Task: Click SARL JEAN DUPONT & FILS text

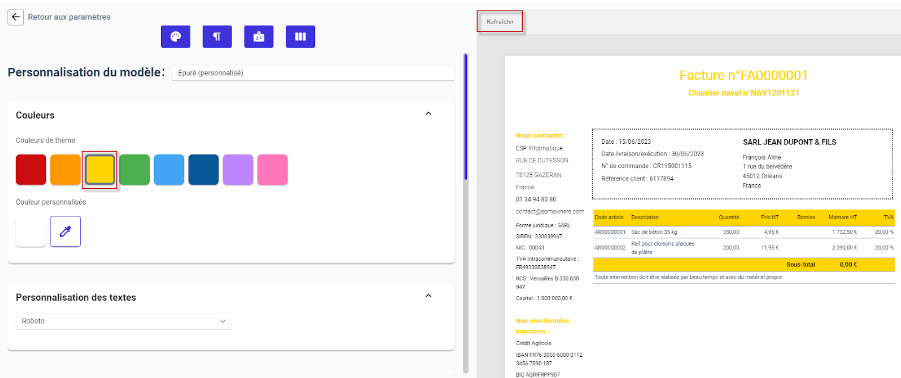Action: pos(790,142)
